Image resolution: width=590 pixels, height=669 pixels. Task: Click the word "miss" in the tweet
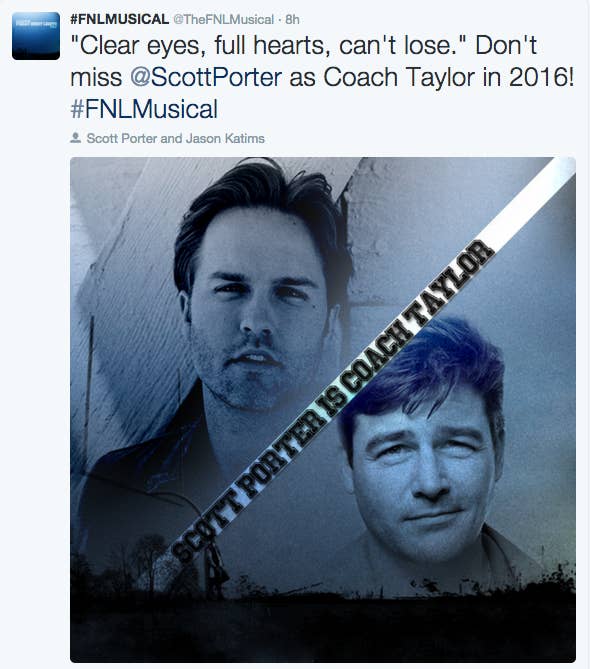[96, 77]
